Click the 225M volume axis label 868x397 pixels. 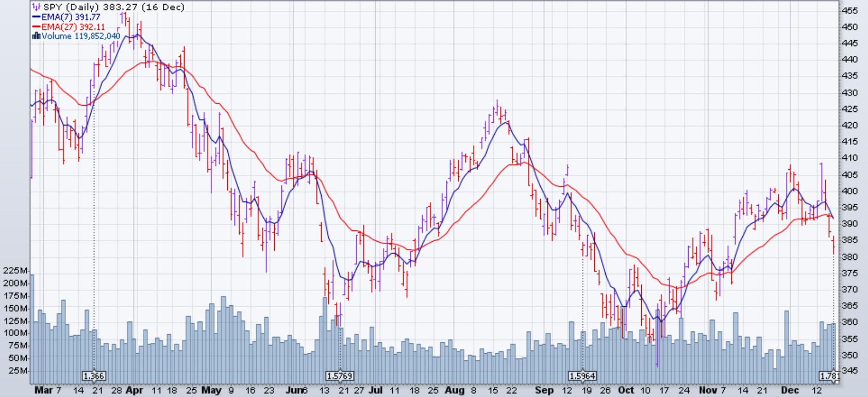click(15, 271)
